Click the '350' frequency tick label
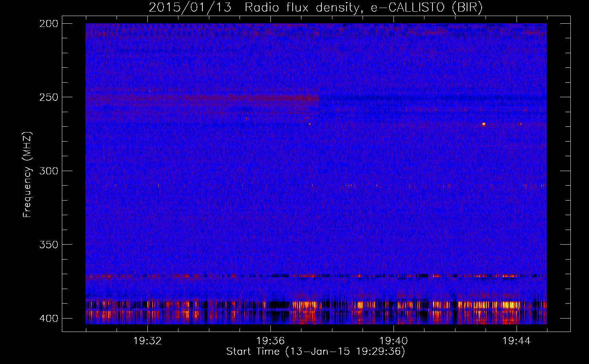The height and width of the screenshot is (364, 589). click(49, 245)
